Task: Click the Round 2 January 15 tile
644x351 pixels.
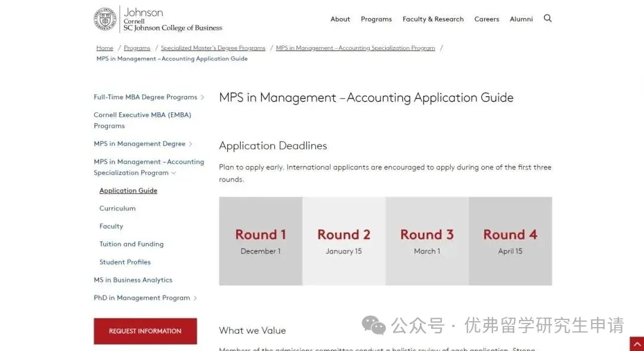Action: coord(344,241)
